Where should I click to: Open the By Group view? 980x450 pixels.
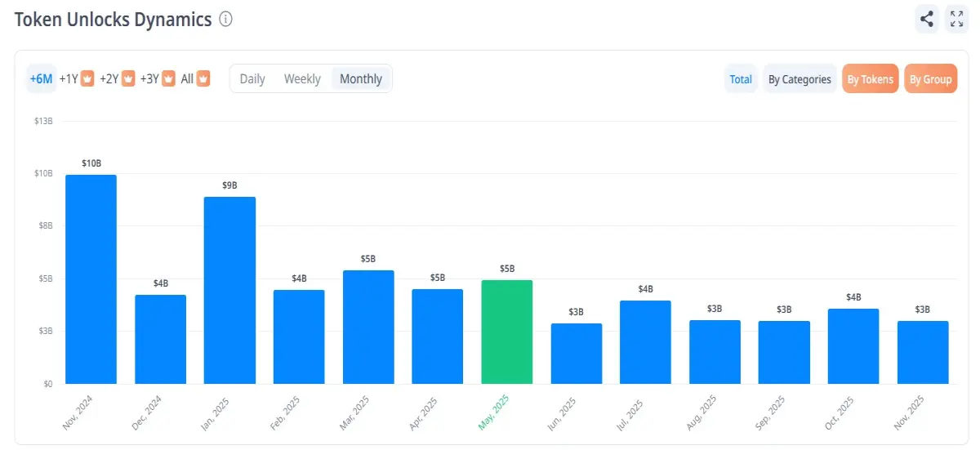pos(931,79)
